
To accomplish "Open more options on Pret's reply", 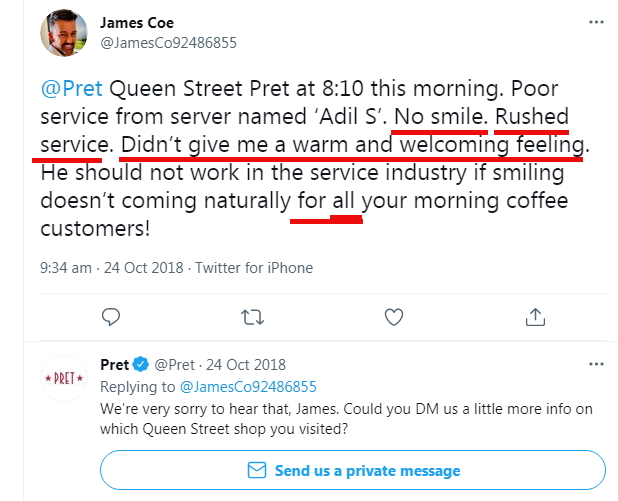I will [596, 365].
